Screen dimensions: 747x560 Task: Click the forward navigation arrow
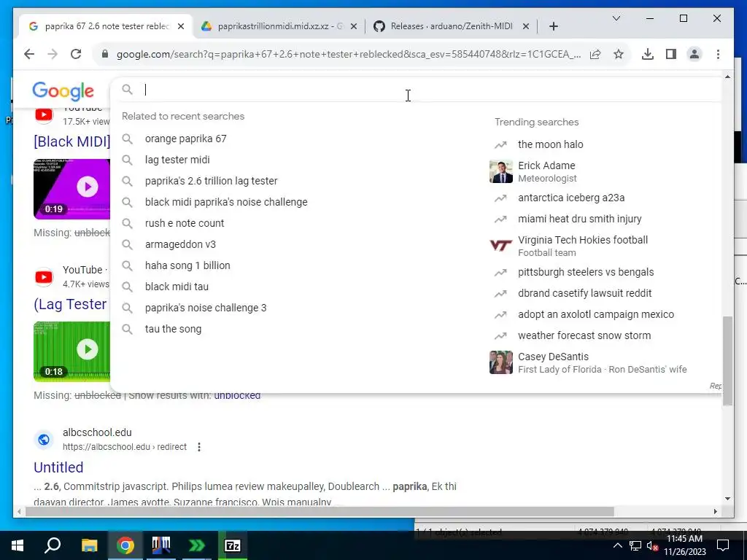coord(53,54)
